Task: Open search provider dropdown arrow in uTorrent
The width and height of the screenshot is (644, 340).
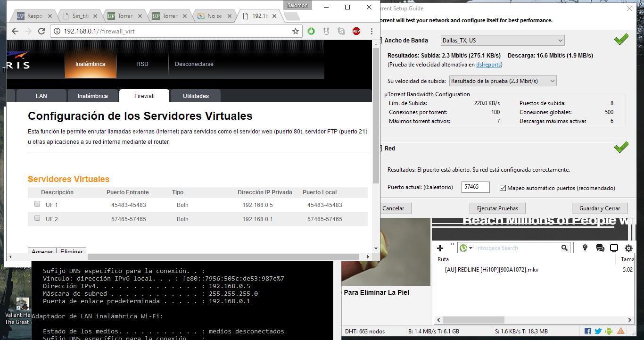Action: click(x=471, y=248)
